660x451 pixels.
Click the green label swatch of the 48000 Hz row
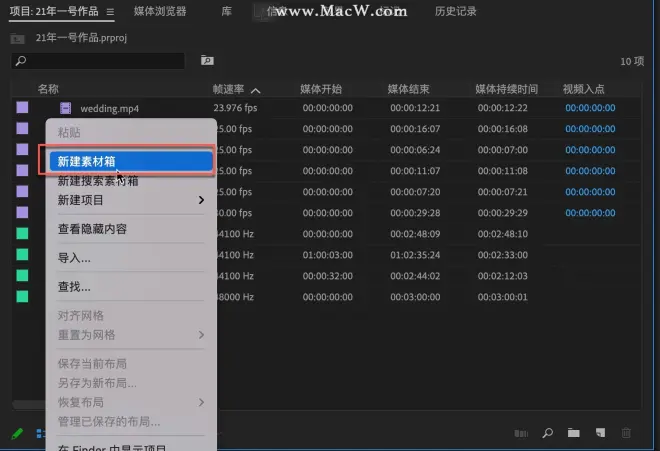22,296
